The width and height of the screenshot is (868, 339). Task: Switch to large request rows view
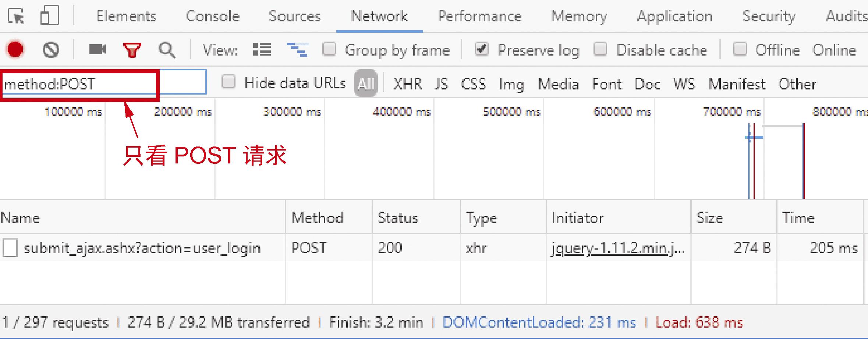point(262,49)
